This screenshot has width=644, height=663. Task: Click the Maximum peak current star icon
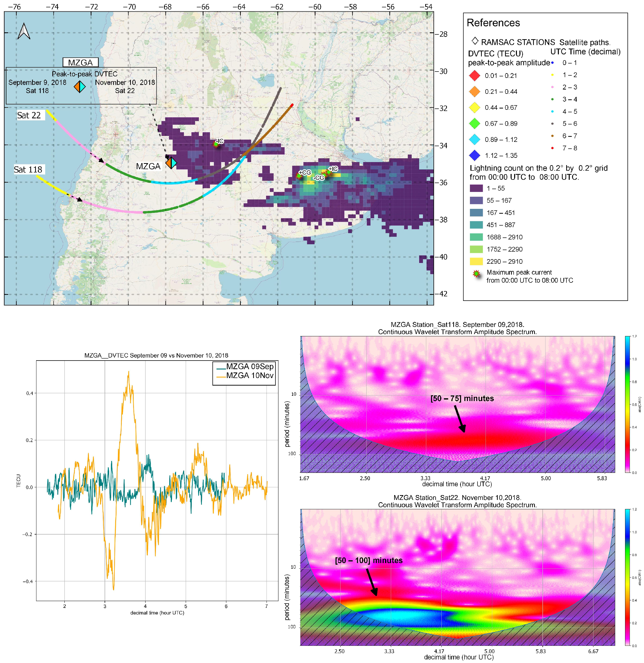coord(476,273)
